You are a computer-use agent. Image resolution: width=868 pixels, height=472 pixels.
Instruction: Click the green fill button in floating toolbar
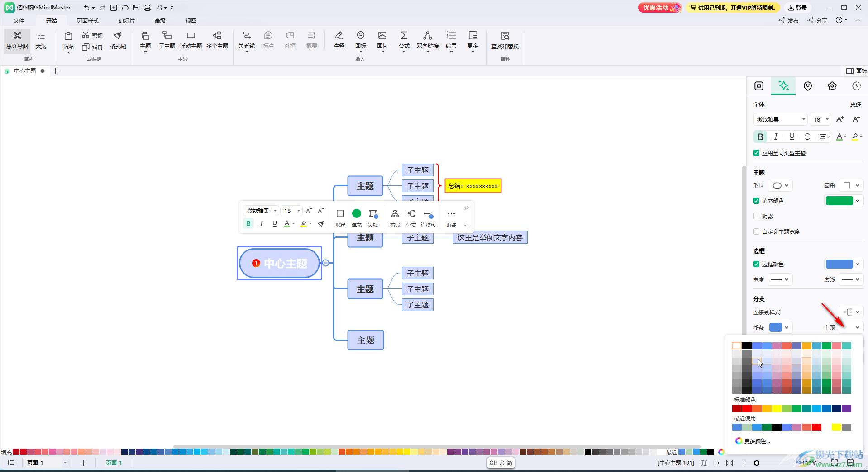pyautogui.click(x=357, y=218)
